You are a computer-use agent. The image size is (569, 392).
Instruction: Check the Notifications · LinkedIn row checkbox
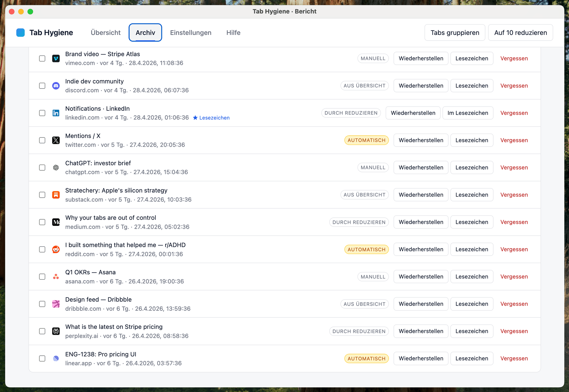pos(42,113)
